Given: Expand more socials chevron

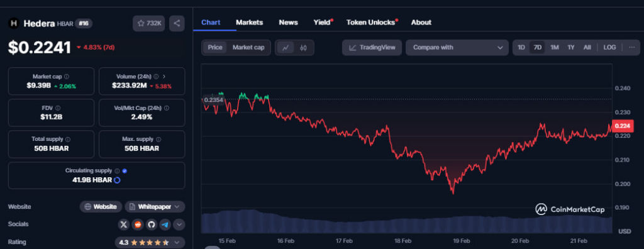Looking at the screenshot, I should pyautogui.click(x=179, y=224).
